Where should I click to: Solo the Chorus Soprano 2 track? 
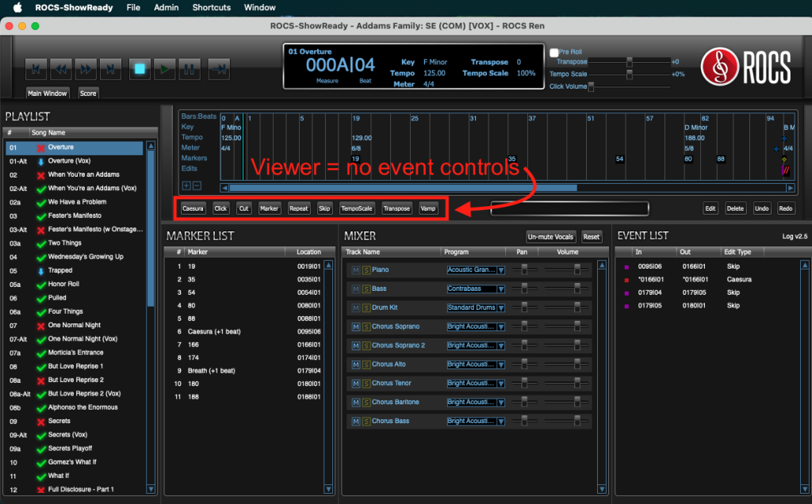[366, 346]
